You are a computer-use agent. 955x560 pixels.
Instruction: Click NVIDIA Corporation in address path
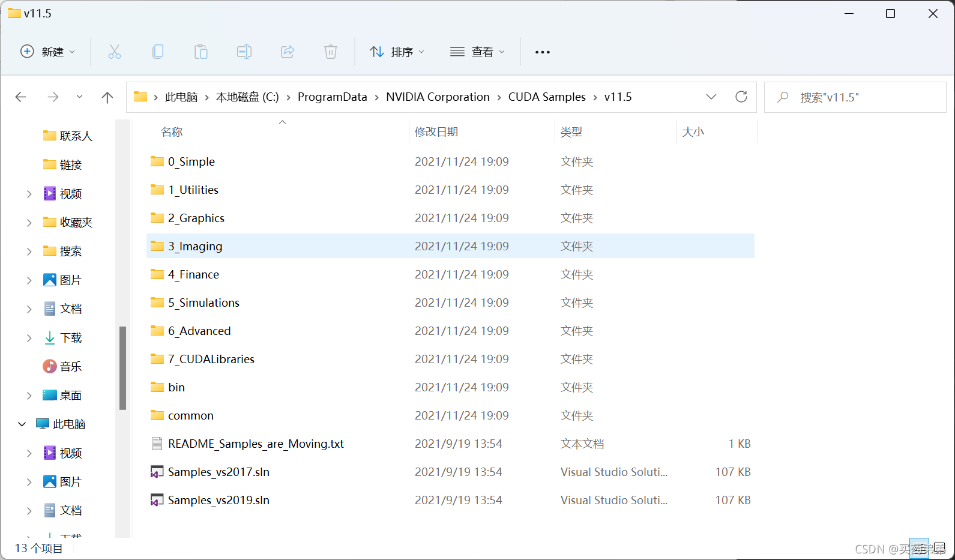tap(438, 97)
